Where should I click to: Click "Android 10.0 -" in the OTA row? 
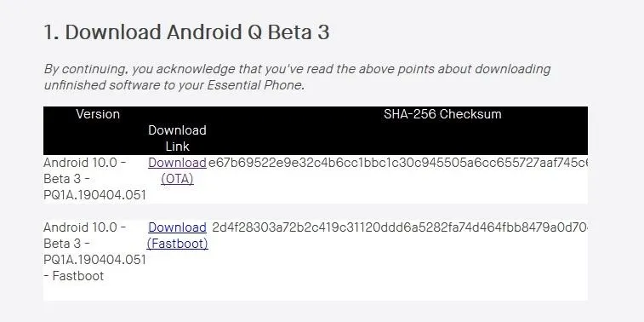pyautogui.click(x=84, y=163)
